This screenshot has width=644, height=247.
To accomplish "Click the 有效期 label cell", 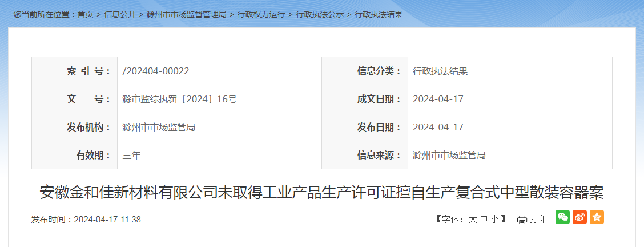I will point(75,155).
